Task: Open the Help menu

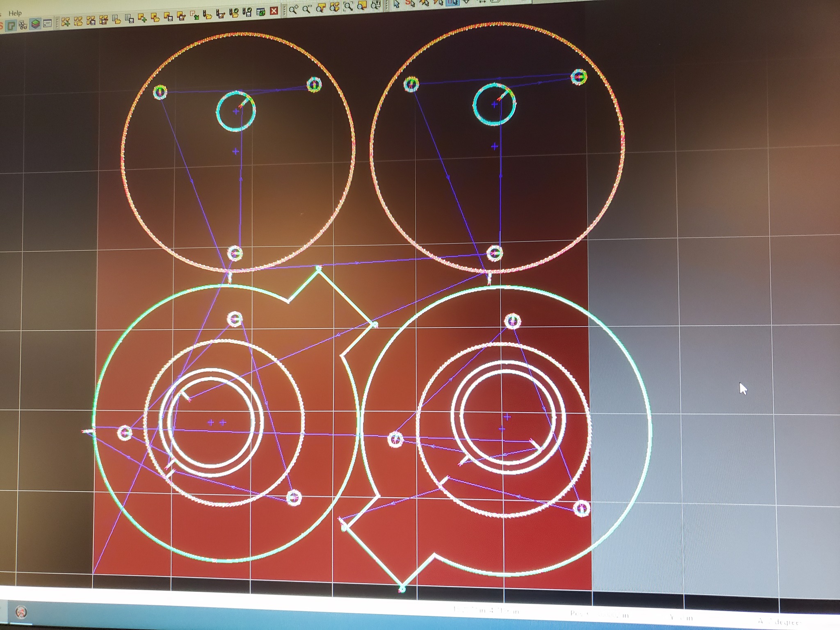Action: [15, 14]
